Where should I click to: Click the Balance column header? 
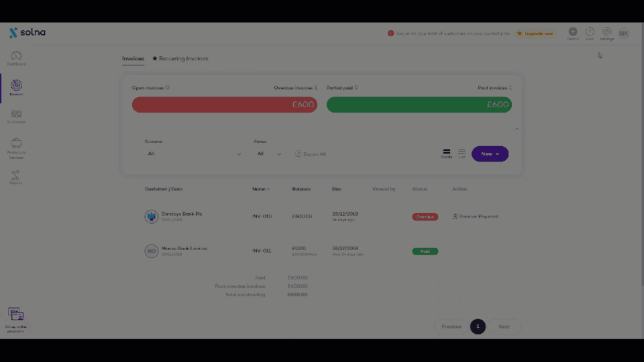pyautogui.click(x=301, y=189)
